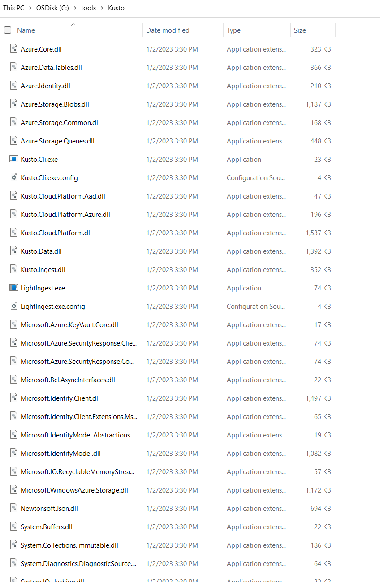380x588 pixels.
Task: Select the file name Azure.Storage.Blobs.dll
Action: 55,104
